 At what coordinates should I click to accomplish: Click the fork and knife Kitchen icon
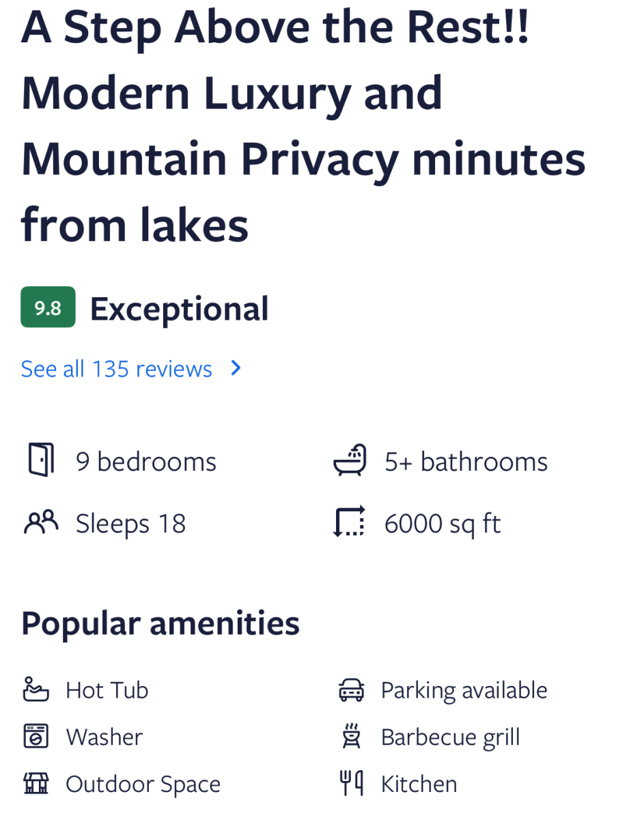352,784
